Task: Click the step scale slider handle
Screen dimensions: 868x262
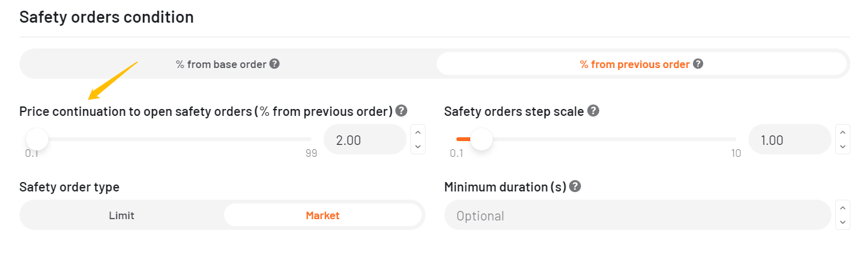Action: (x=482, y=139)
